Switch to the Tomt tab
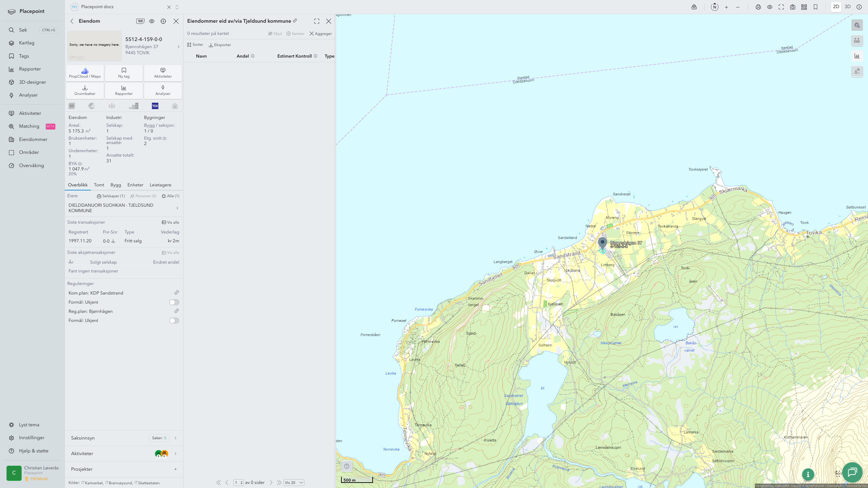Image resolution: width=868 pixels, height=488 pixels. point(99,185)
